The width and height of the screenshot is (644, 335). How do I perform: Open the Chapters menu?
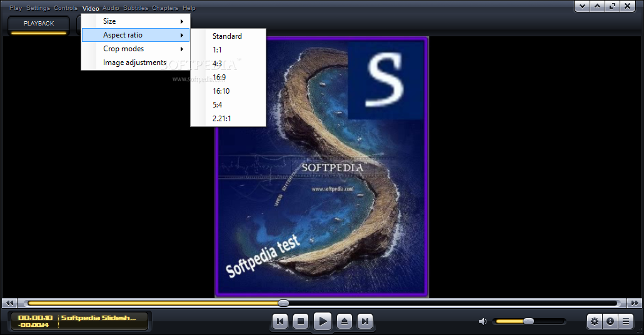tap(165, 7)
